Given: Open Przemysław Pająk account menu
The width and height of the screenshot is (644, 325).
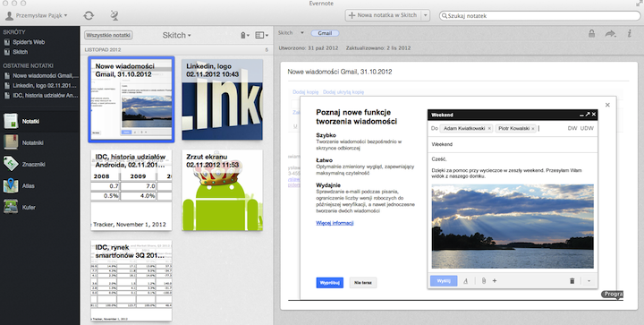Looking at the screenshot, I should tap(37, 15).
